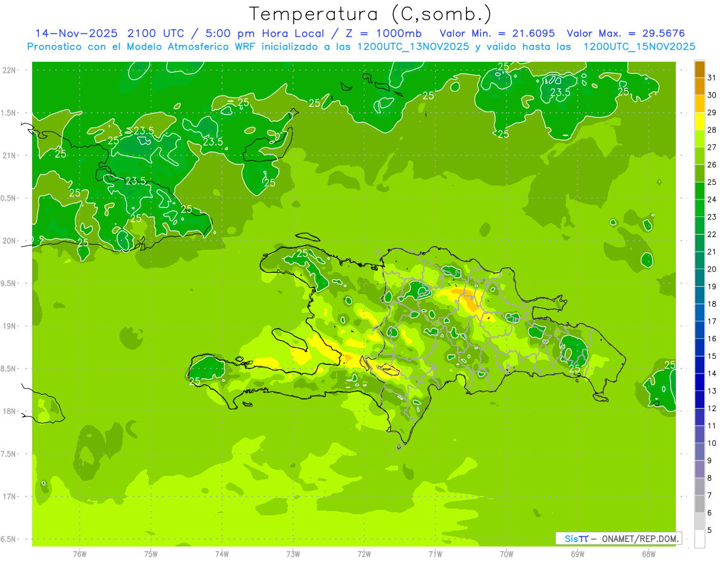
Task: Click the colorbar value label '10'
Action: (712, 443)
